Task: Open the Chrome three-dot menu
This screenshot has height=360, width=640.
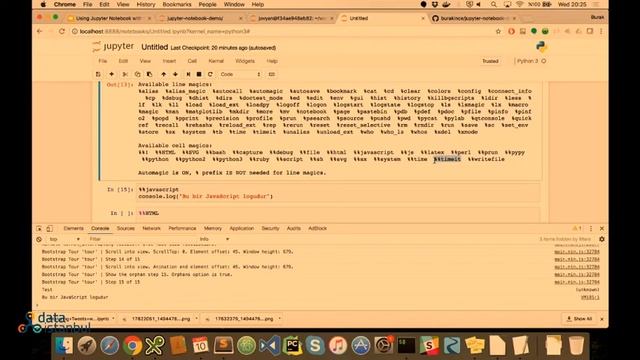Action: [601, 31]
